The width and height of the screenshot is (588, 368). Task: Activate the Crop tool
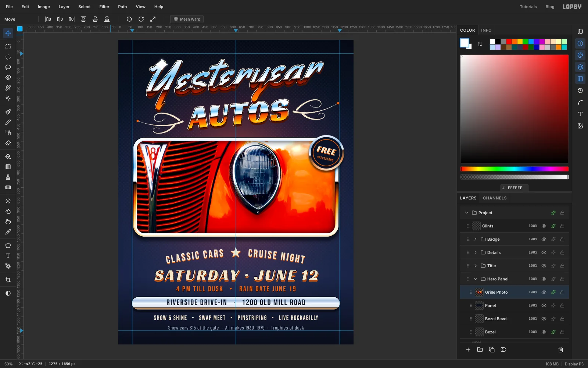pyautogui.click(x=8, y=280)
